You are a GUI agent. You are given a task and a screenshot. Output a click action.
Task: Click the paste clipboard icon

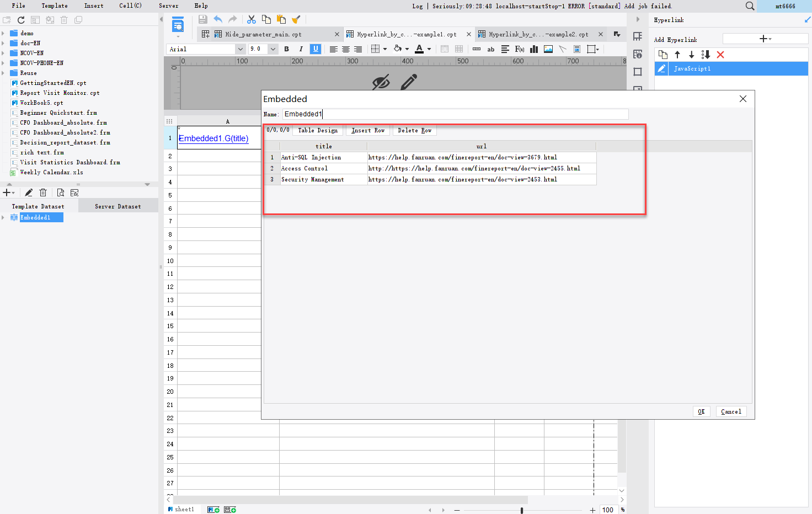[281, 19]
